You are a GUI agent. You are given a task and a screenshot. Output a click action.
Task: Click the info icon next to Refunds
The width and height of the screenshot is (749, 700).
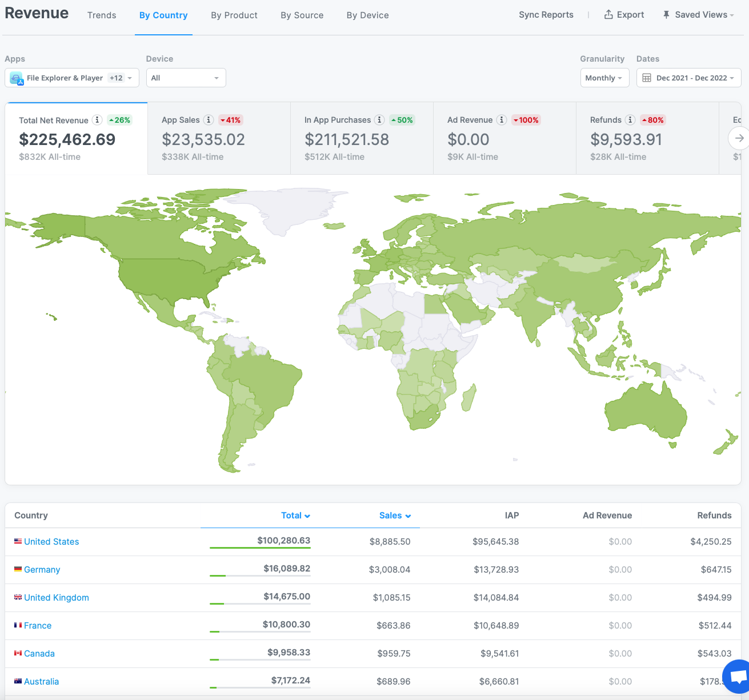630,120
